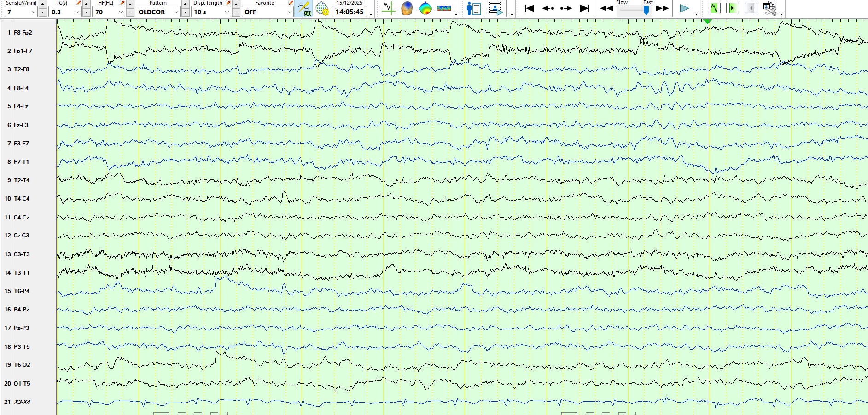This screenshot has height=415, width=868.
Task: Step the HF(Hz) value down
Action: (130, 12)
